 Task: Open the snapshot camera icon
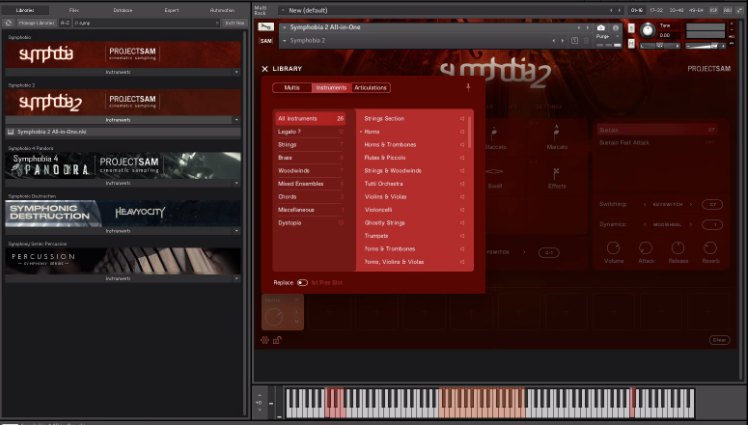(601, 28)
